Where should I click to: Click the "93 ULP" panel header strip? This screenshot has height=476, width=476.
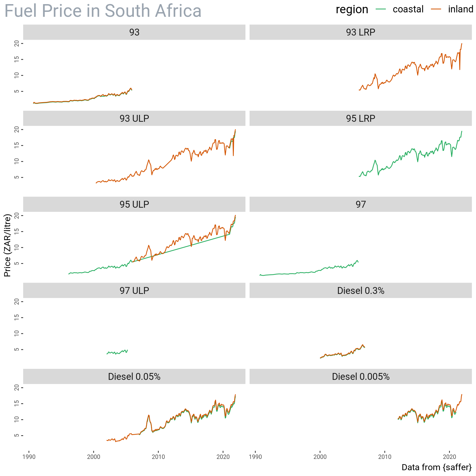134,118
